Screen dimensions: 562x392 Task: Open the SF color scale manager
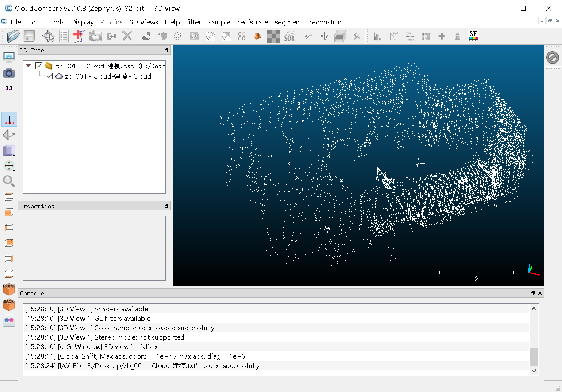point(473,36)
